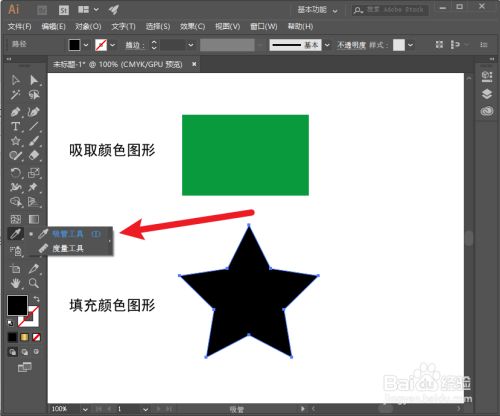Swap fill and stroke colors arrow
The width and height of the screenshot is (500, 416).
click(36, 299)
